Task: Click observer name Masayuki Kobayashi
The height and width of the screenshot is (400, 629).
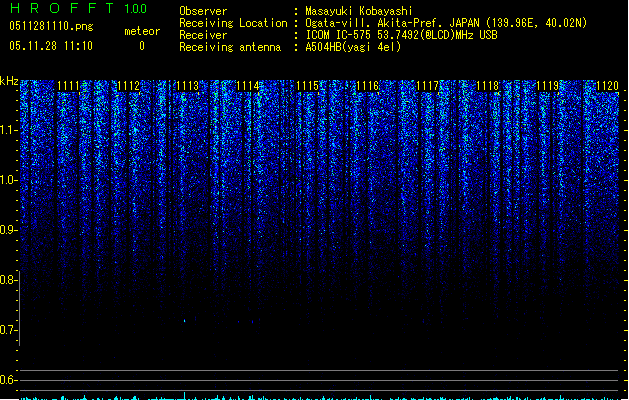Action: (x=359, y=11)
